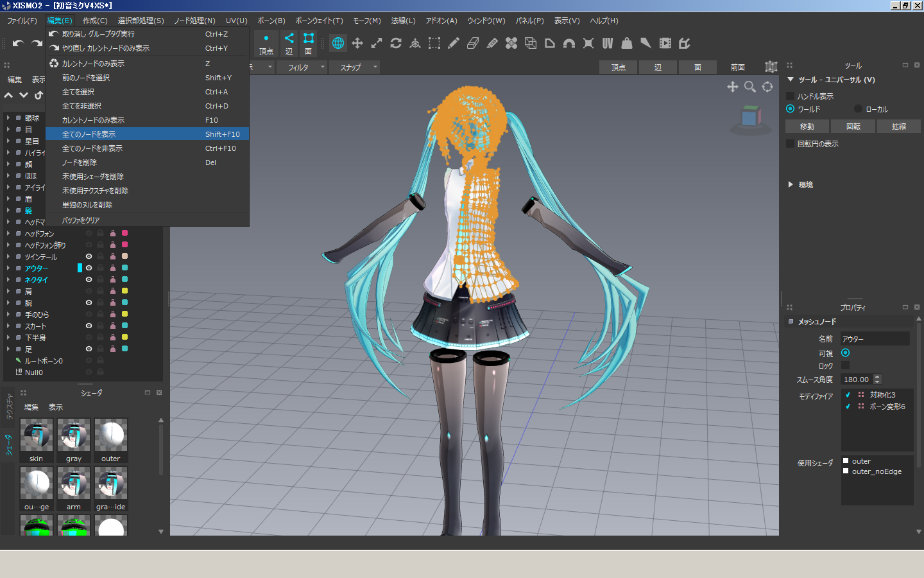Open the スナップ dropdown
The height and width of the screenshot is (578, 924).
[x=355, y=67]
